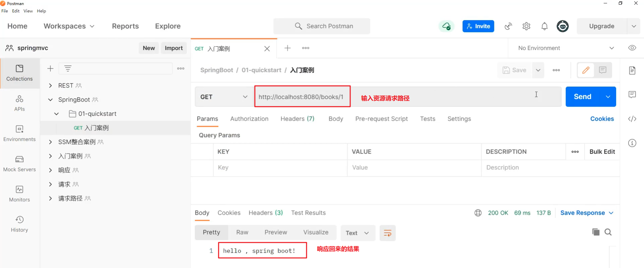
Task: Open the File menu
Action: 5,11
